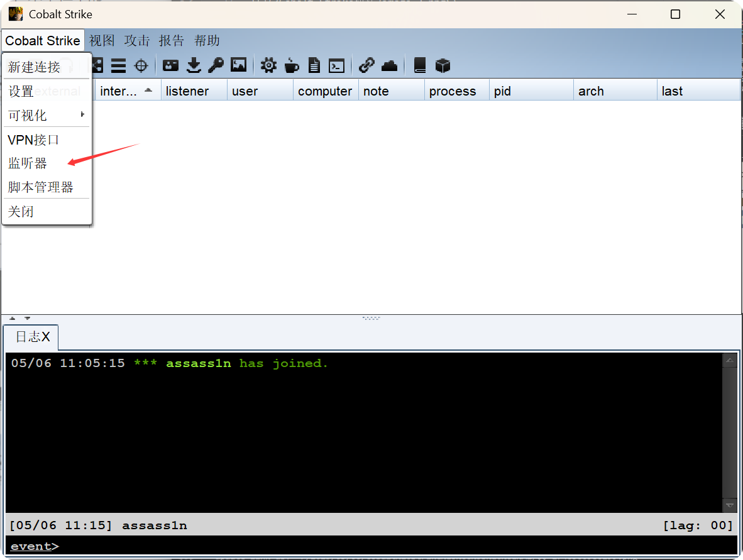Screen dimensions: 743x560
Task: Click the '[lag: 00]' status indicator
Action: pyautogui.click(x=698, y=525)
